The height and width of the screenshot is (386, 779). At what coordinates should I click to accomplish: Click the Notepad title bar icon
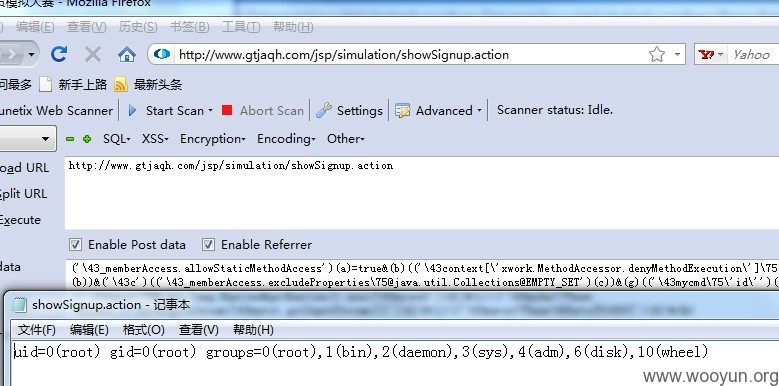(19, 305)
